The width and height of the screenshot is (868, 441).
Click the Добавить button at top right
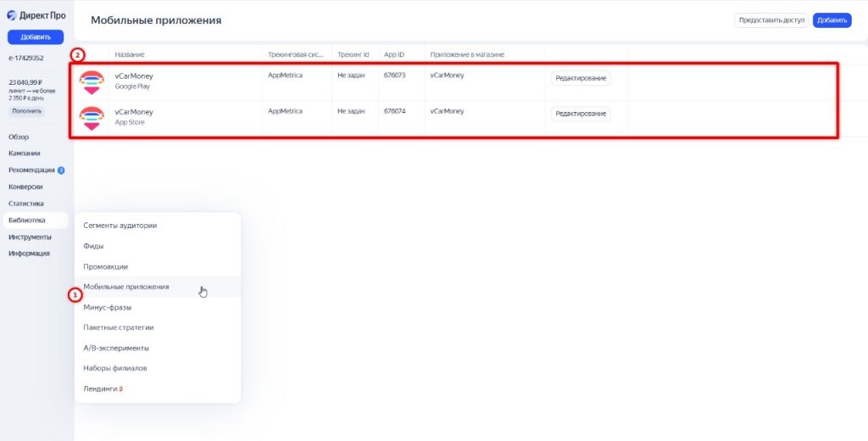tap(832, 20)
